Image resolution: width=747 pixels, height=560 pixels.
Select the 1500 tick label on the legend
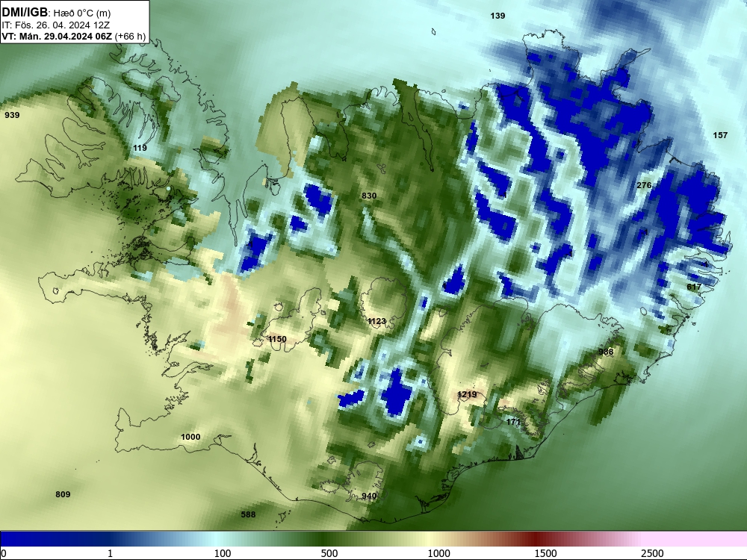pyautogui.click(x=545, y=553)
